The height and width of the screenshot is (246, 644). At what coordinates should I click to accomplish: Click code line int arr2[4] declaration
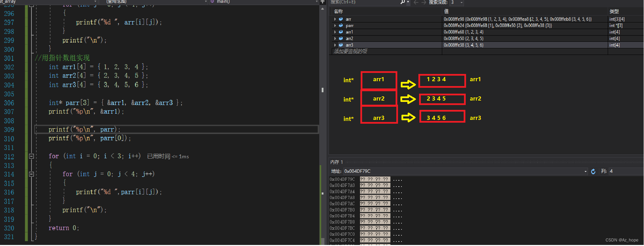pyautogui.click(x=98, y=76)
